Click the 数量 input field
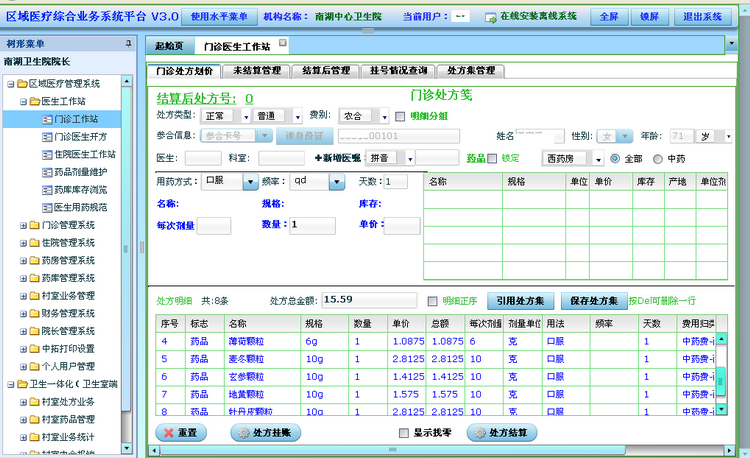Viewport: 750px width, 458px height. [312, 225]
